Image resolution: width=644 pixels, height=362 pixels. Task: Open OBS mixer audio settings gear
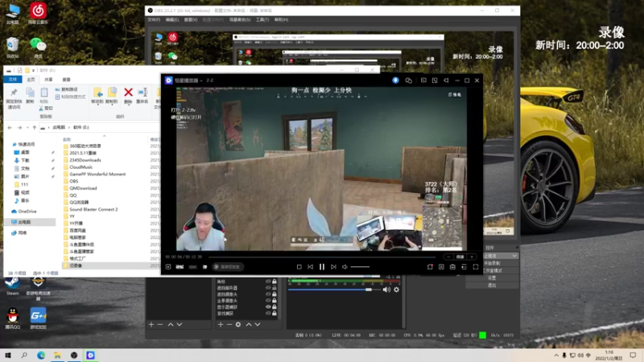click(396, 290)
